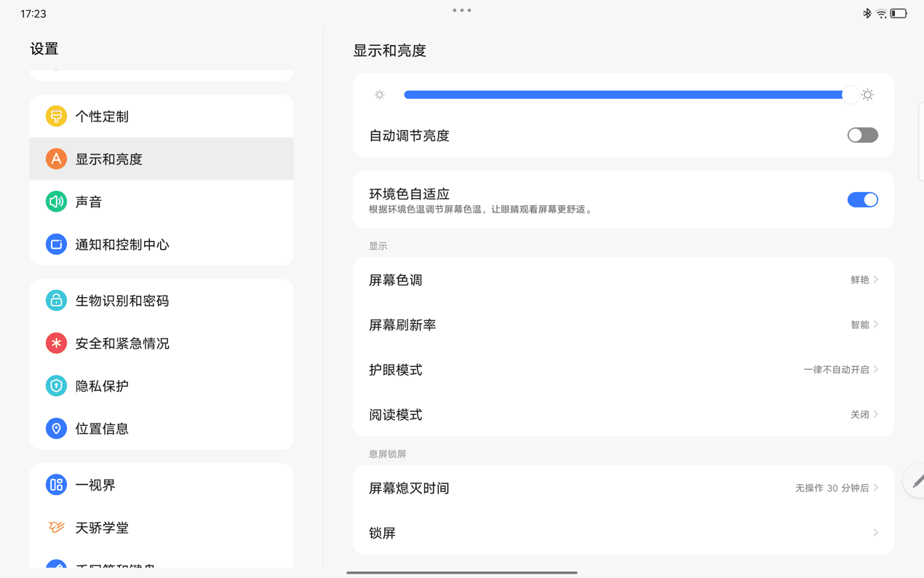Tap the 隐私保护 shield icon
This screenshot has width=924, height=578.
point(56,386)
